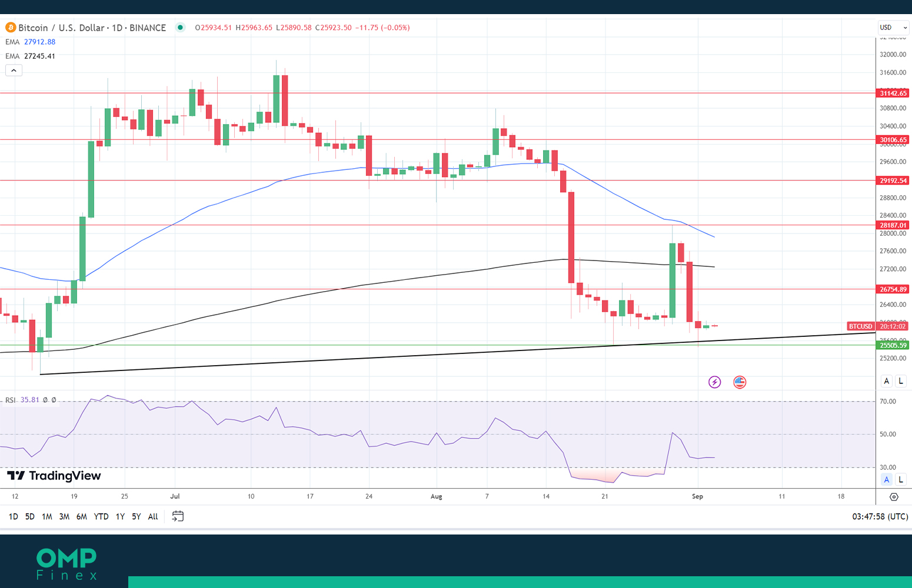Toggle auto scale A on RSI pane
Image resolution: width=912 pixels, height=588 pixels.
coord(887,480)
